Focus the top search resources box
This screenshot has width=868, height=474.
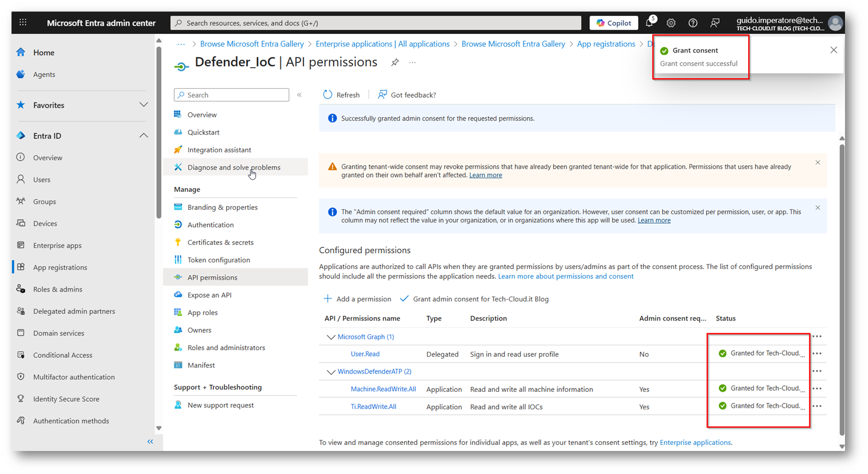point(376,23)
